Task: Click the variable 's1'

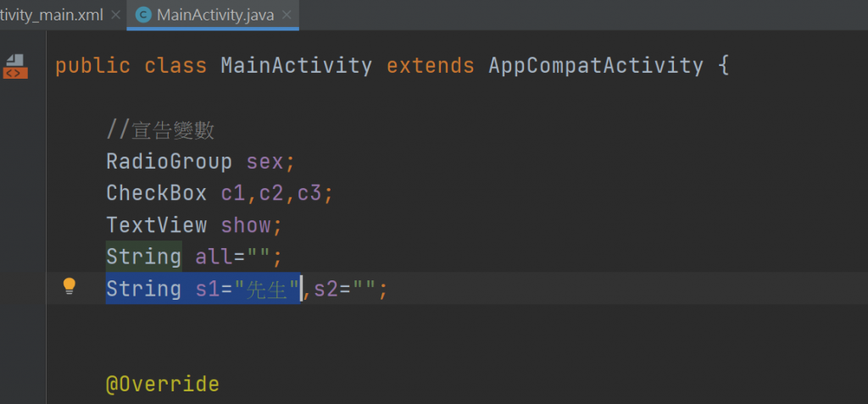Action: pyautogui.click(x=208, y=289)
